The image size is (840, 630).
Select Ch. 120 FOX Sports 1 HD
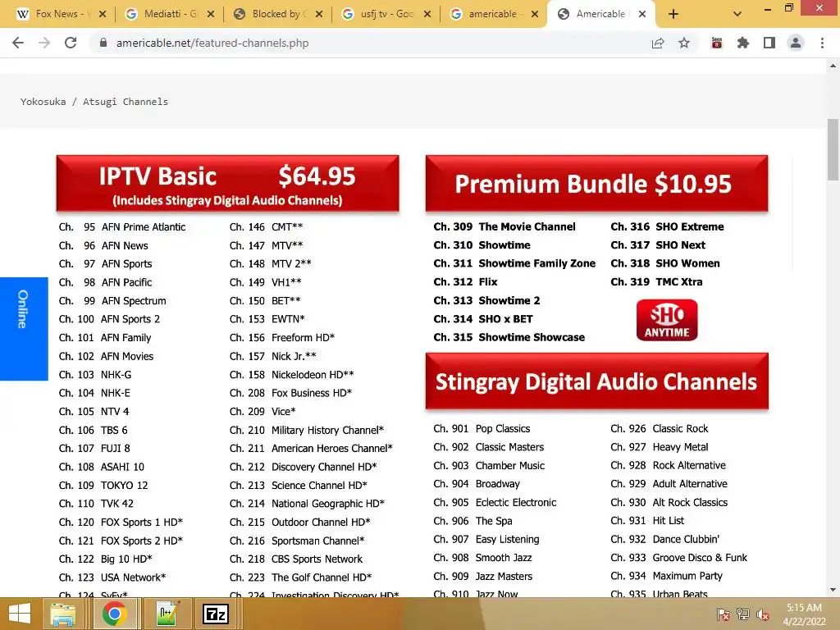point(121,522)
